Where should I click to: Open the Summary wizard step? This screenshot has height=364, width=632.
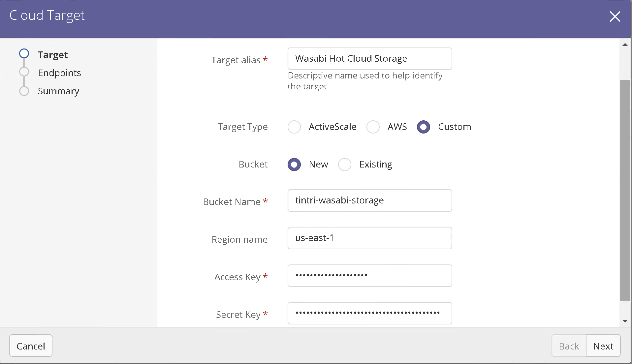(58, 91)
